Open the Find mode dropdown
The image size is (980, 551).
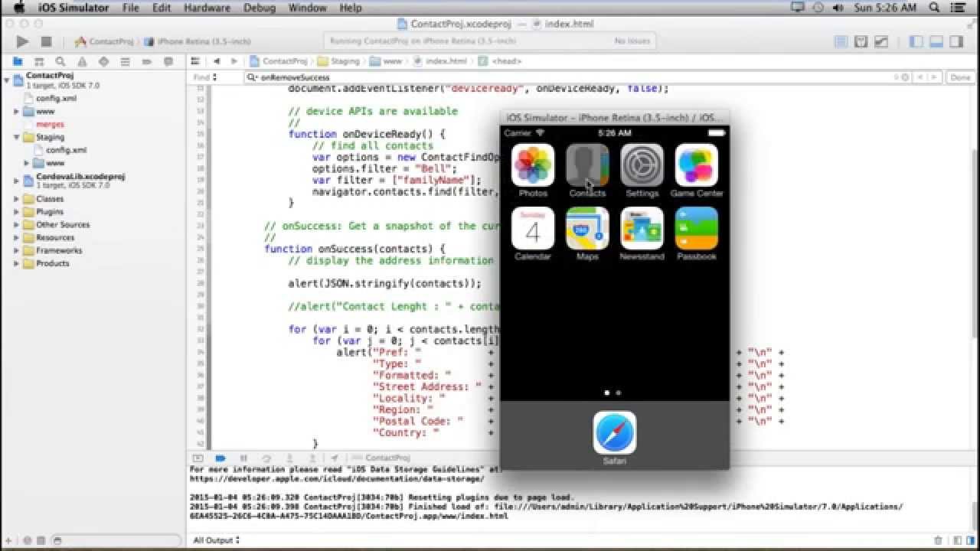[x=205, y=77]
